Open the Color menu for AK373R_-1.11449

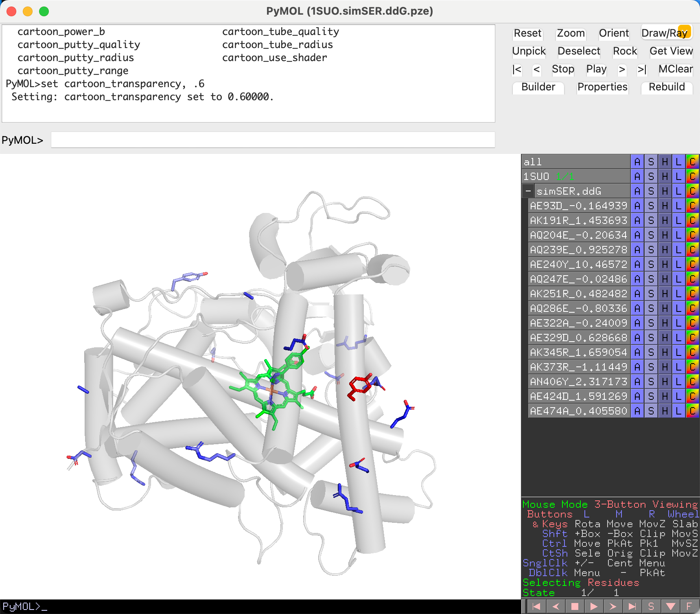[692, 367]
